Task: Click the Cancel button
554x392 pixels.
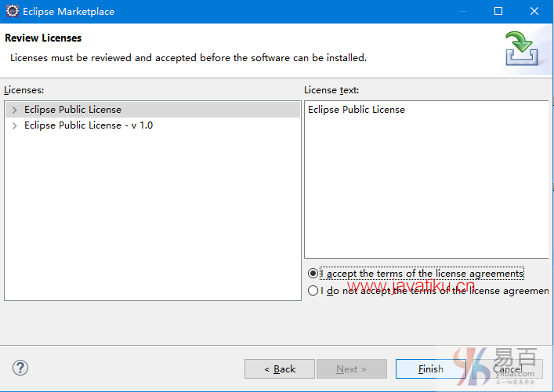Action: (507, 369)
